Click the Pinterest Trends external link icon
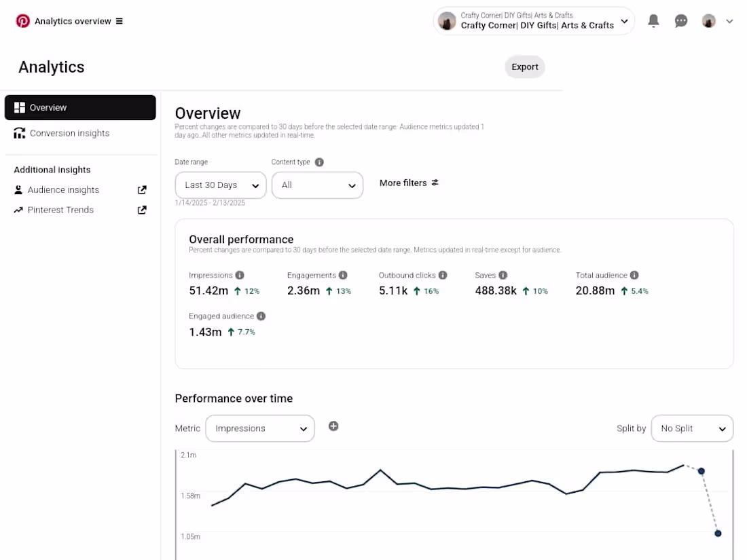This screenshot has height=560, width=747. pyautogui.click(x=142, y=210)
